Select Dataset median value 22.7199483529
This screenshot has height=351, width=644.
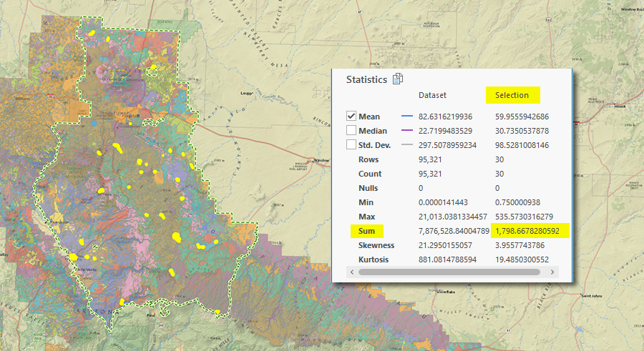[x=445, y=131]
